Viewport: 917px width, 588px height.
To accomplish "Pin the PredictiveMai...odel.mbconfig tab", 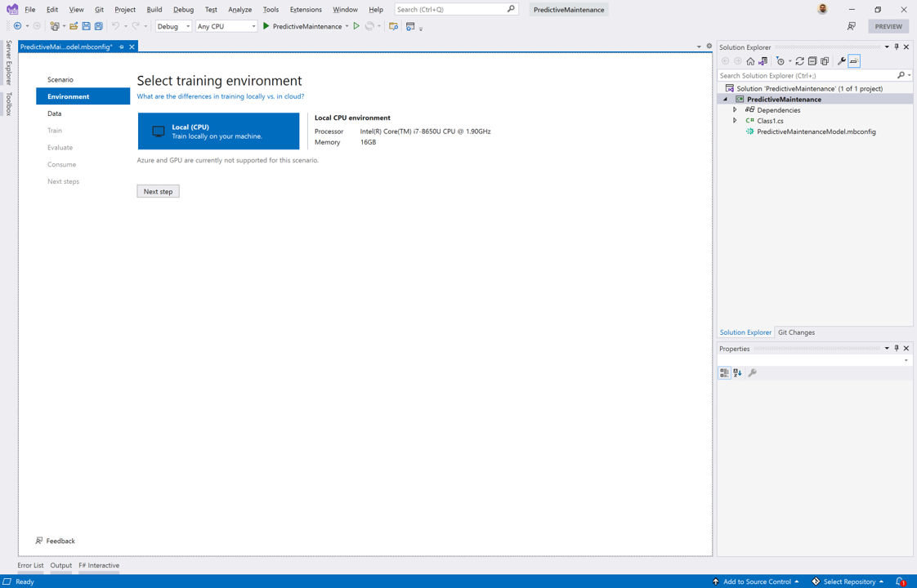I will click(x=122, y=47).
